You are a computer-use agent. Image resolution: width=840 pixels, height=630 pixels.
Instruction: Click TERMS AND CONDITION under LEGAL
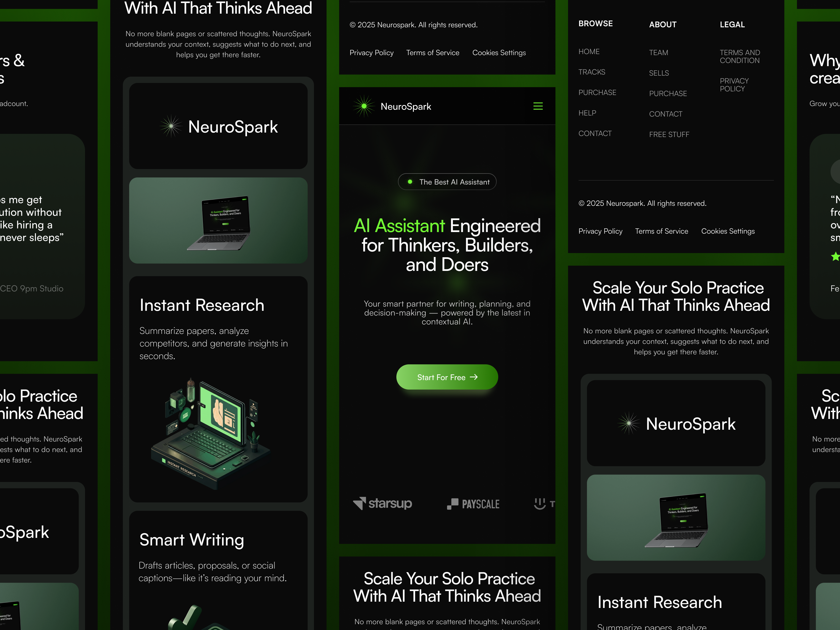point(740,56)
